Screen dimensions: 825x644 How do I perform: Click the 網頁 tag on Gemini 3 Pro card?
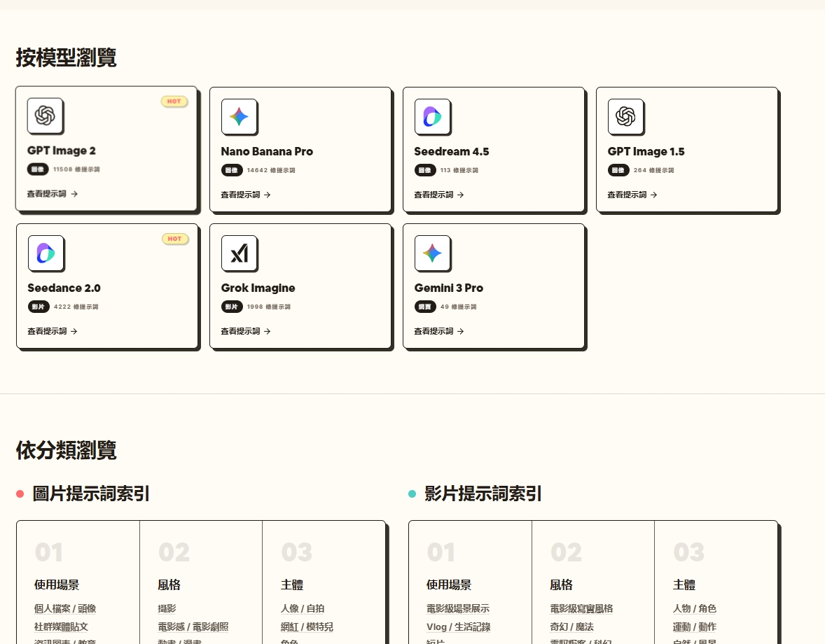(424, 307)
